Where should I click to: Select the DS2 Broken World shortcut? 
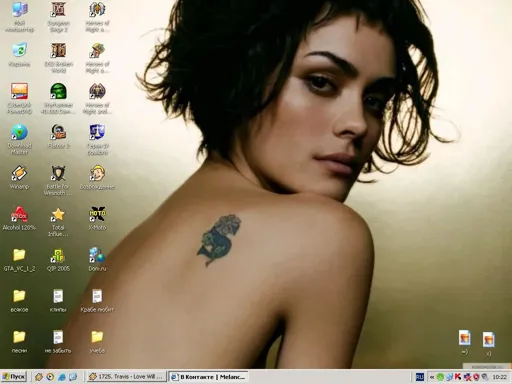click(58, 58)
